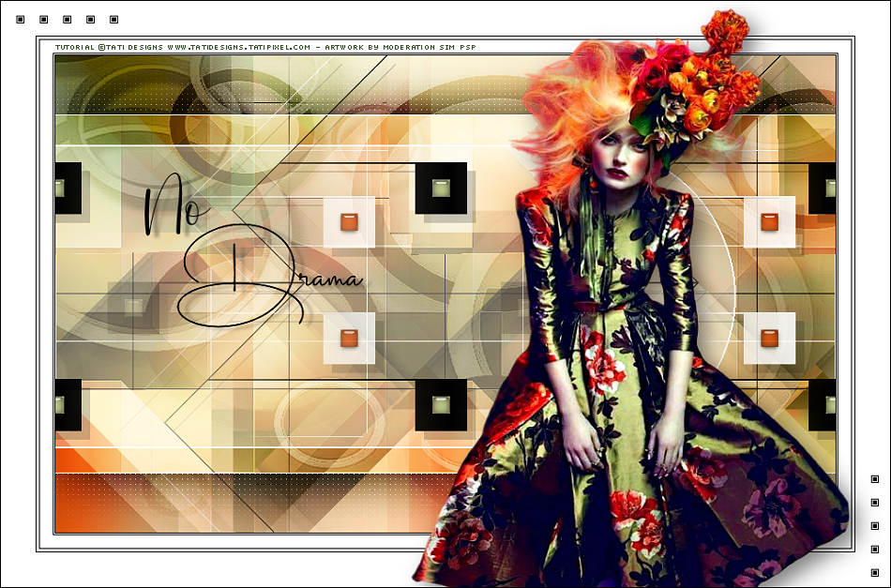
Task: Click the first small square in the top-left row
Action: coord(21,19)
